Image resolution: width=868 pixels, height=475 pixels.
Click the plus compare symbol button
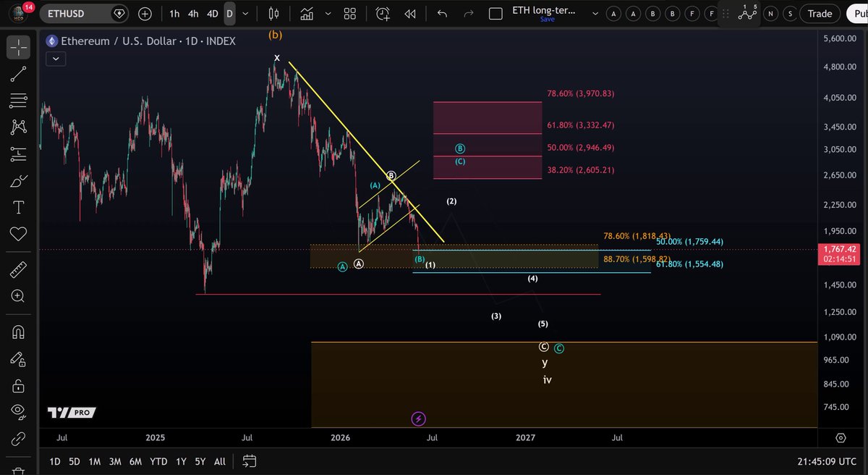coord(145,13)
